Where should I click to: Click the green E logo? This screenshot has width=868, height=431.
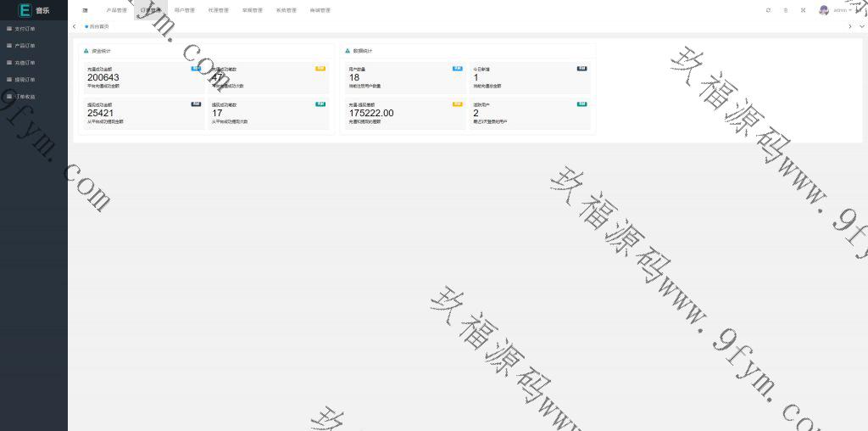coord(25,10)
